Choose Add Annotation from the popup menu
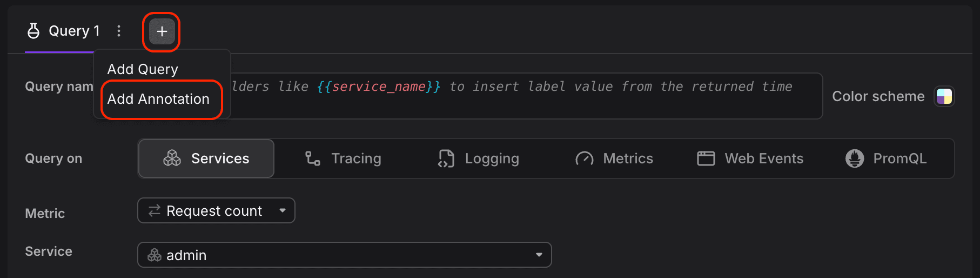Viewport: 980px width, 278px height. (x=158, y=99)
